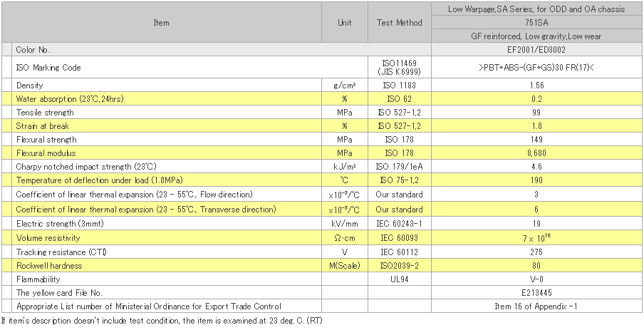The height and width of the screenshot is (330, 644).
Task: Select the Flexural modulus value 8,680
Action: pyautogui.click(x=536, y=153)
